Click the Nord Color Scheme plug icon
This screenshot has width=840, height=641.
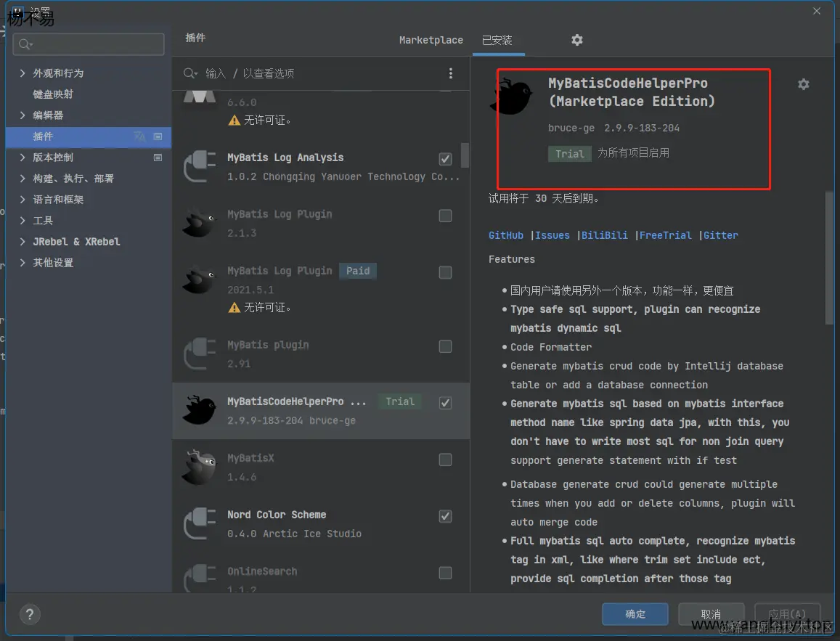[199, 523]
